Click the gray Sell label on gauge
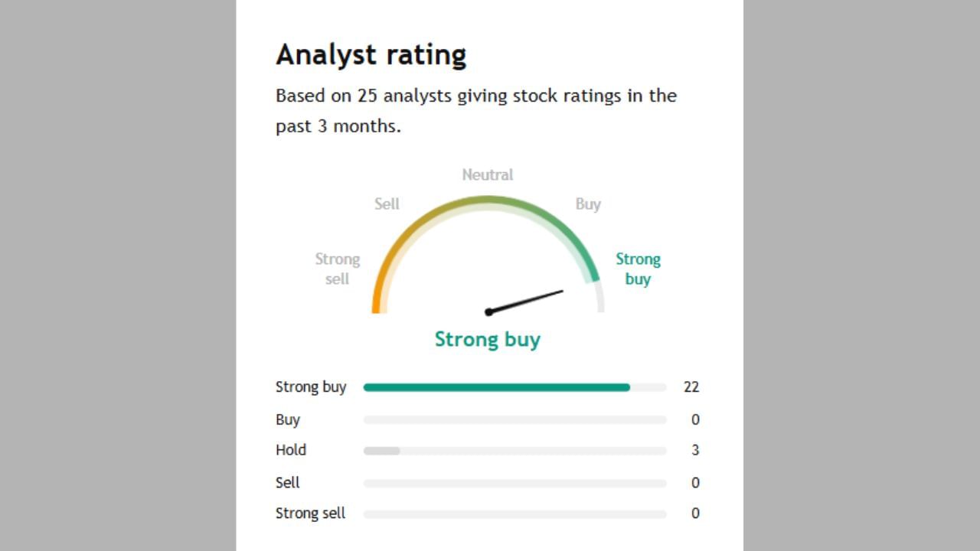The image size is (980, 551). click(387, 204)
